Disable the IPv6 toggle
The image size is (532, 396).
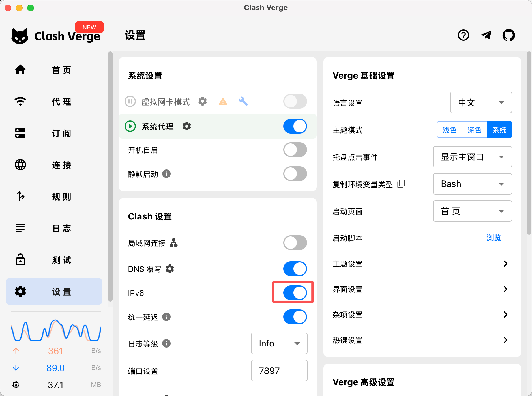point(295,292)
